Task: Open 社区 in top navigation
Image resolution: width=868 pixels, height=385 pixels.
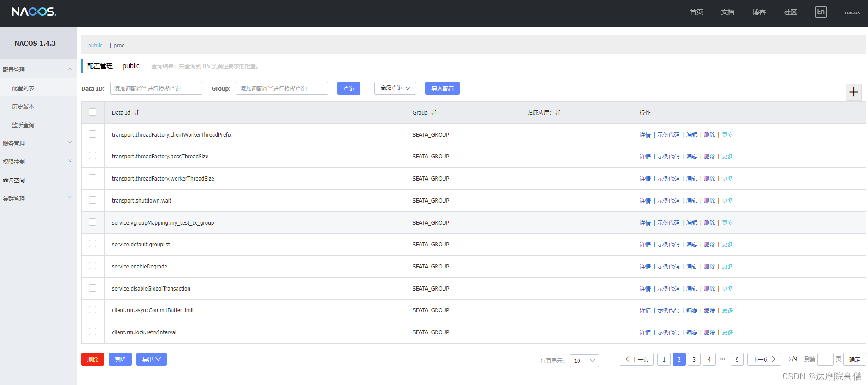Action: tap(790, 12)
